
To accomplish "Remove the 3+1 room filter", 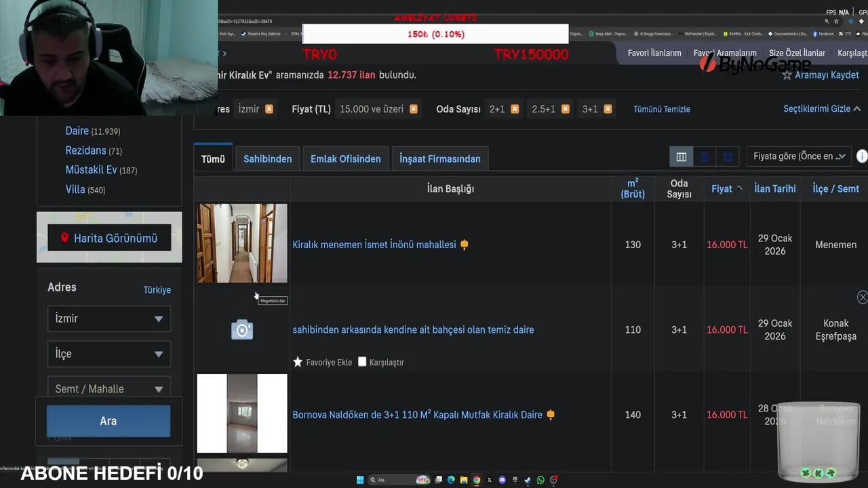I will click(x=608, y=109).
